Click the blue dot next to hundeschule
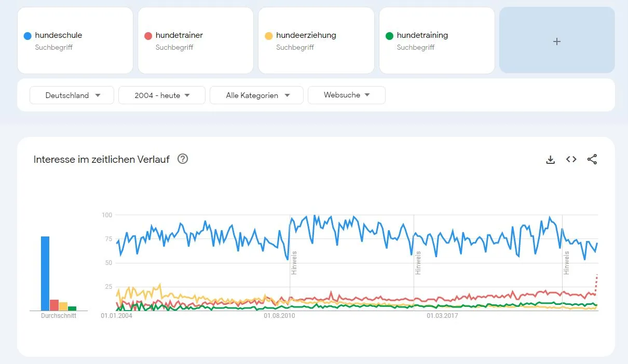Image resolution: width=628 pixels, height=364 pixels. 28,36
